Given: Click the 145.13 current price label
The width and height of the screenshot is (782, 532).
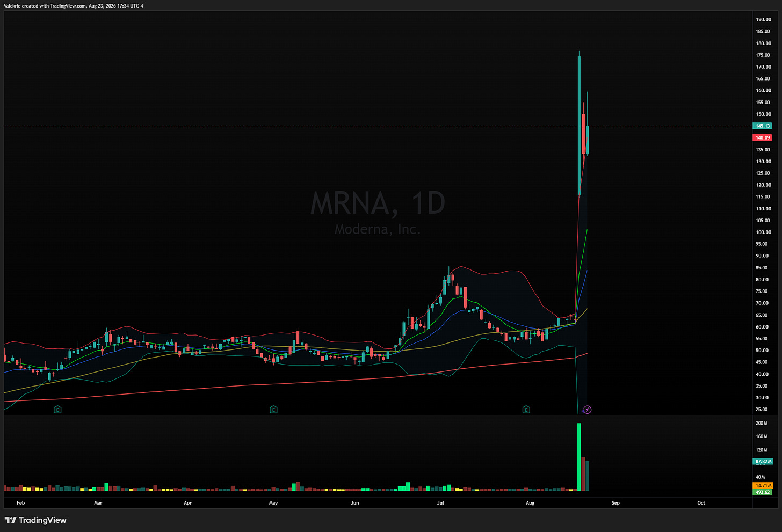Looking at the screenshot, I should 763,126.
